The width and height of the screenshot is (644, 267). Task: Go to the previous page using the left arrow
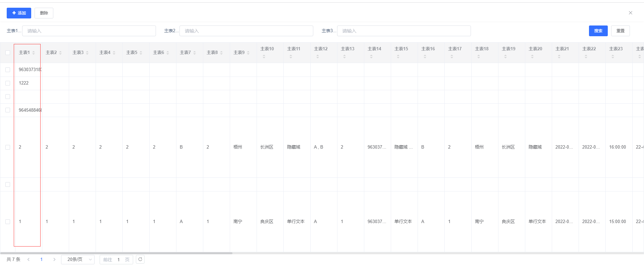29,259
